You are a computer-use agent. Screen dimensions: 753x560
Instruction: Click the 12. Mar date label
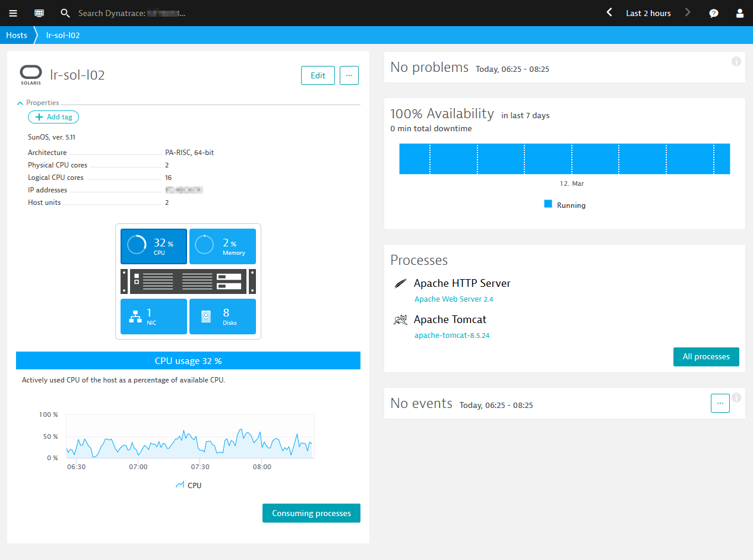(571, 183)
